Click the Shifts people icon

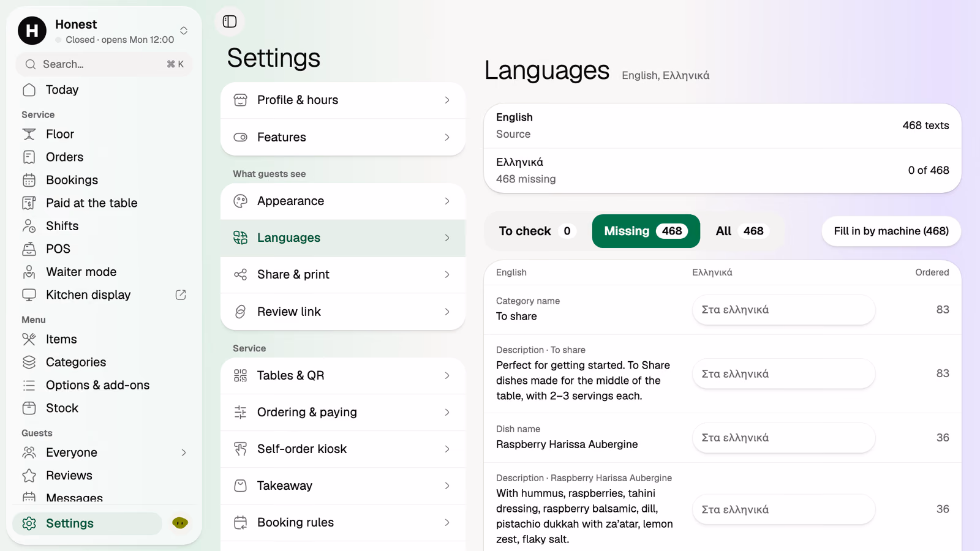(29, 226)
